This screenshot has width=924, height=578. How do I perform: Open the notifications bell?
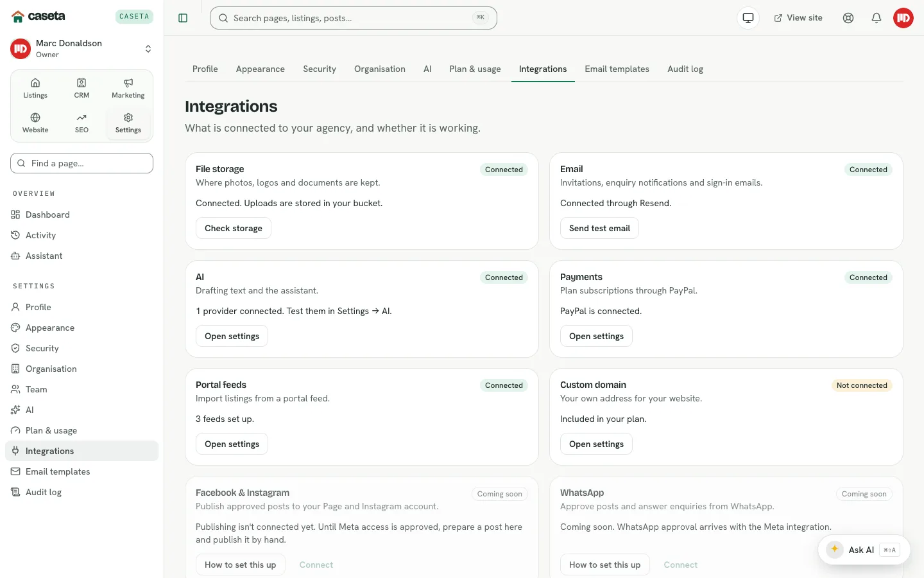877,18
